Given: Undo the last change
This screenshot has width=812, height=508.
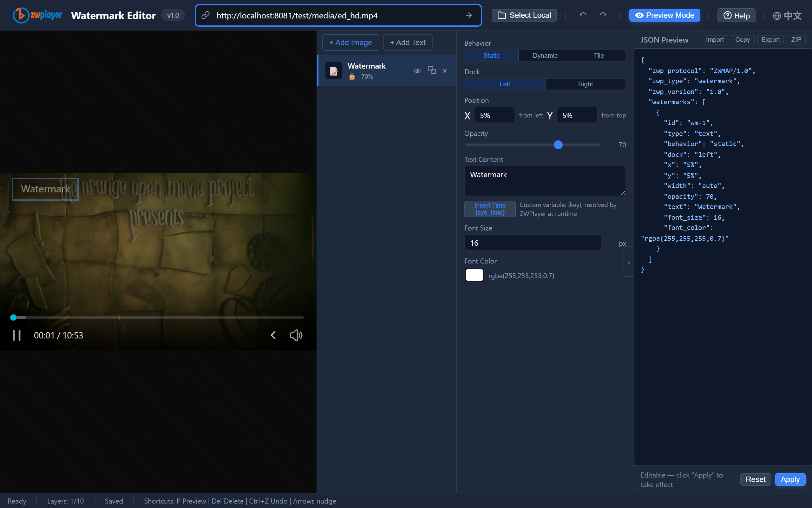Looking at the screenshot, I should click(583, 15).
